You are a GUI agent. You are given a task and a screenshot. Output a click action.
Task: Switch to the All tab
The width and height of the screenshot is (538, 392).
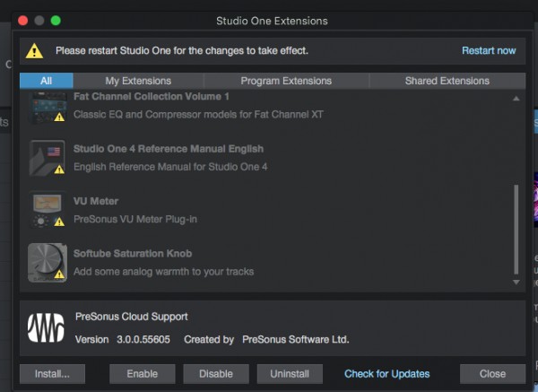tap(46, 81)
